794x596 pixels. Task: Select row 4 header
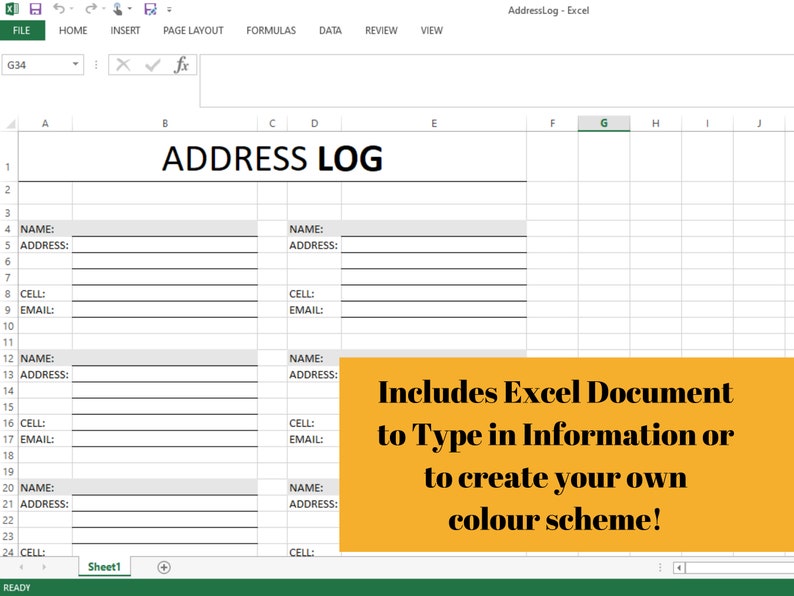point(9,229)
